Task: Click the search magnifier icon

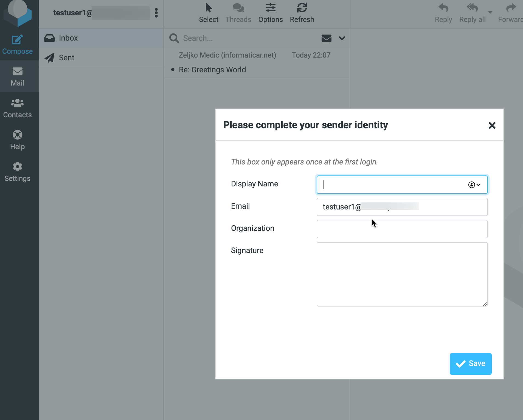Action: [174, 38]
